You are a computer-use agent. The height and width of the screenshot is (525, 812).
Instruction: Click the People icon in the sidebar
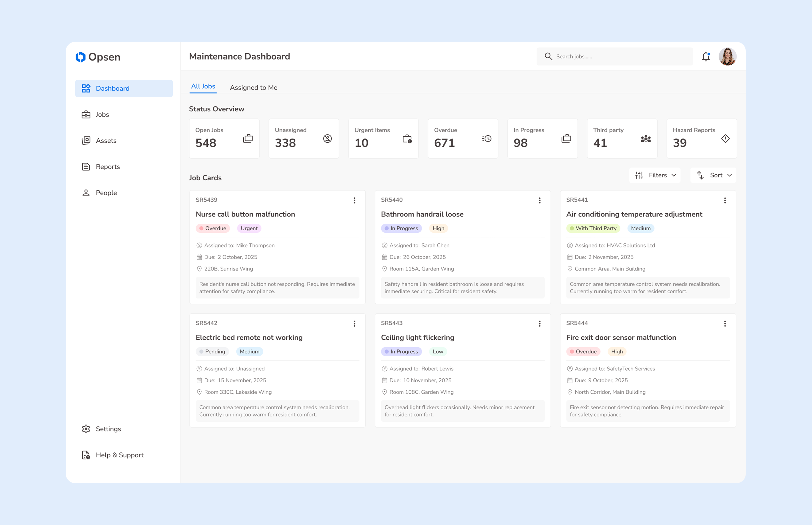click(x=86, y=192)
